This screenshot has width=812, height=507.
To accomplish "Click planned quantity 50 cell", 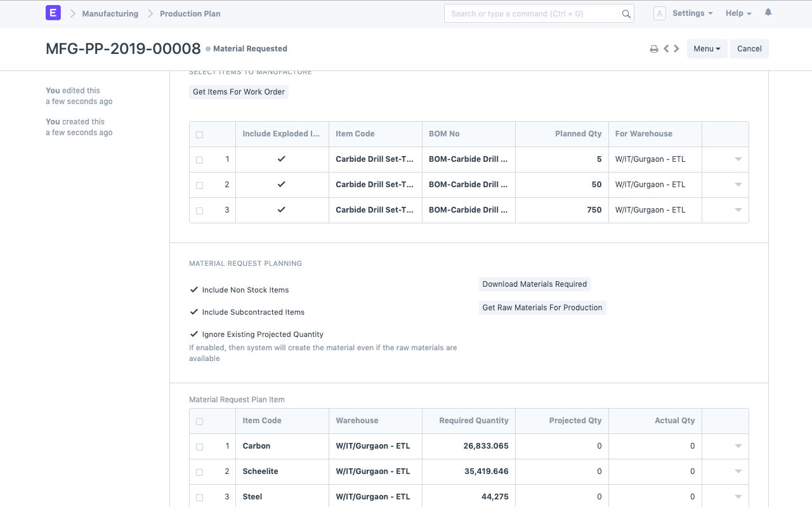I will 562,185.
